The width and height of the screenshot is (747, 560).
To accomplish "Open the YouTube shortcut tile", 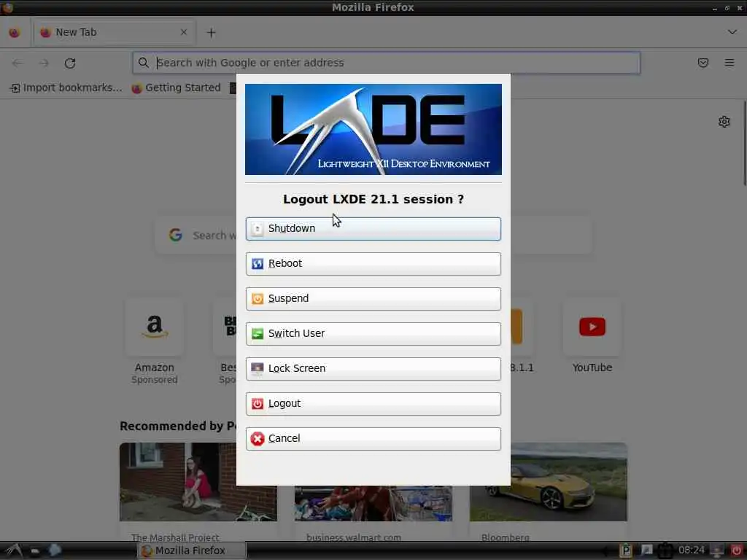I will point(592,327).
